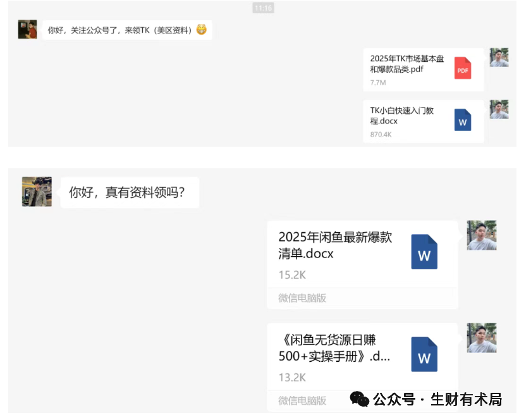Viewport: 519px width, 420px height.
Task: Click the Word icon on 闲鱼无货源 实操手册 file
Action: click(424, 354)
